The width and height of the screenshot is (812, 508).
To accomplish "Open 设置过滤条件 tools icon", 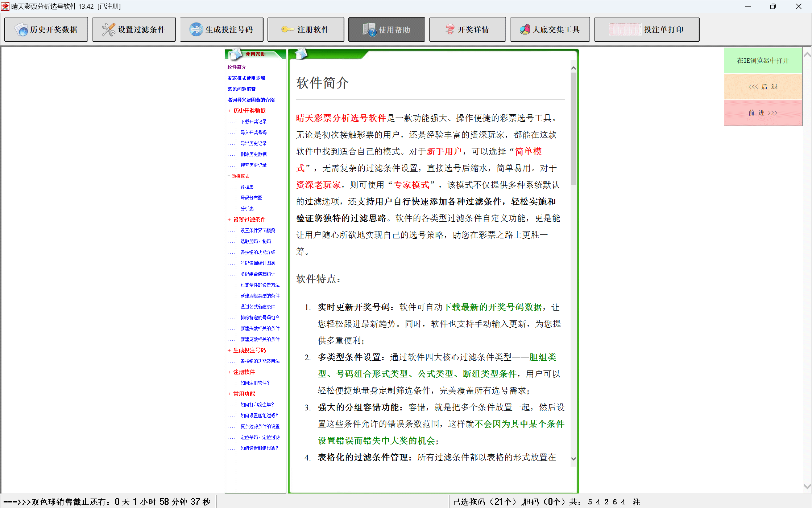I will tap(108, 30).
